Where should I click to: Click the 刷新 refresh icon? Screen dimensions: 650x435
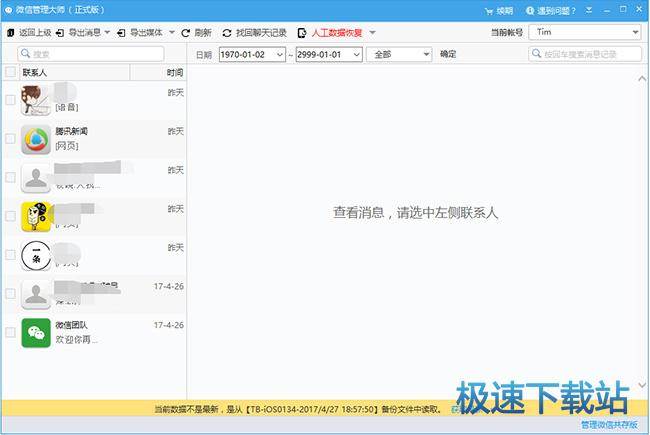coord(186,33)
